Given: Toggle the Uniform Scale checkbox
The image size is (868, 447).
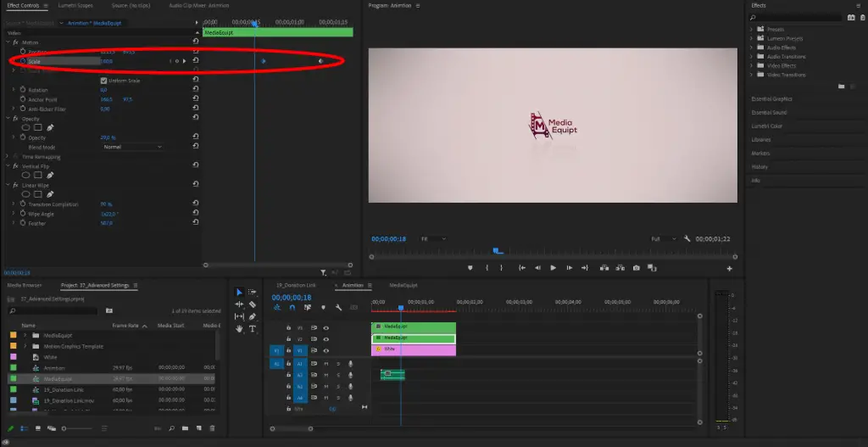Looking at the screenshot, I should (x=103, y=81).
